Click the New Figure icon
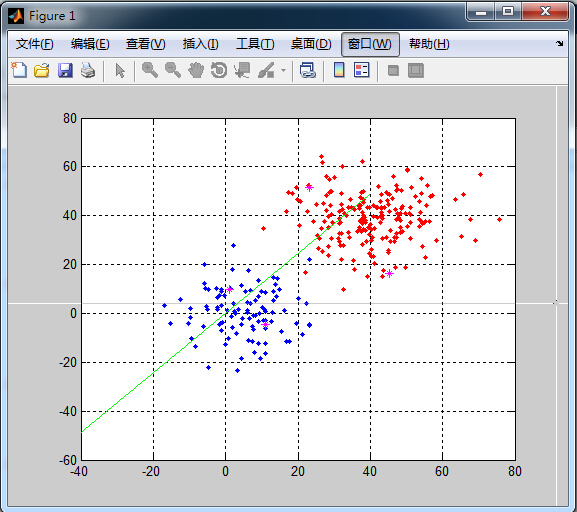Viewport: 577px width, 512px height. pyautogui.click(x=19, y=70)
